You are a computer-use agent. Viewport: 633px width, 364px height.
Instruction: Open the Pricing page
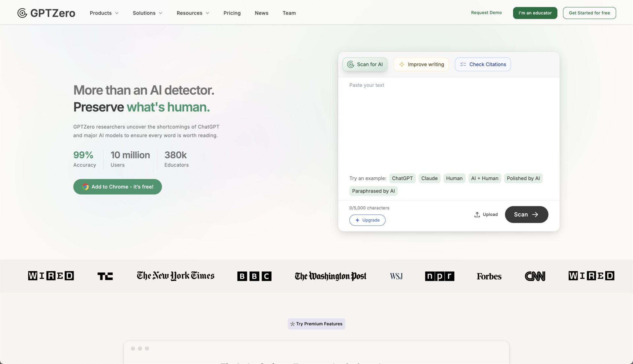(232, 13)
